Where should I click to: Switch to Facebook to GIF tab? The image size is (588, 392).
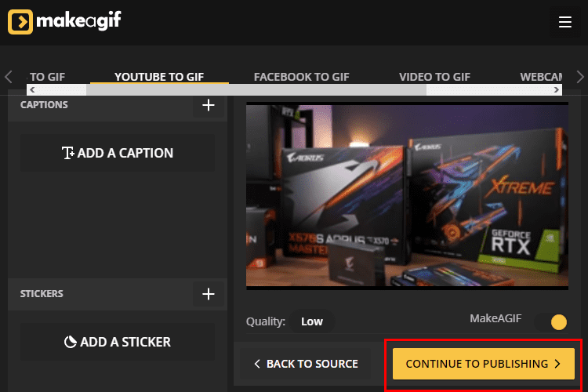(x=302, y=77)
